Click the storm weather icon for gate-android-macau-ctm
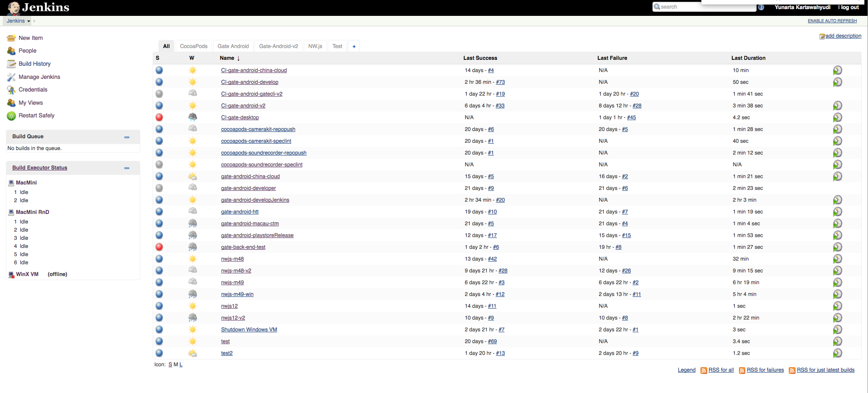The width and height of the screenshot is (868, 393). point(192,223)
